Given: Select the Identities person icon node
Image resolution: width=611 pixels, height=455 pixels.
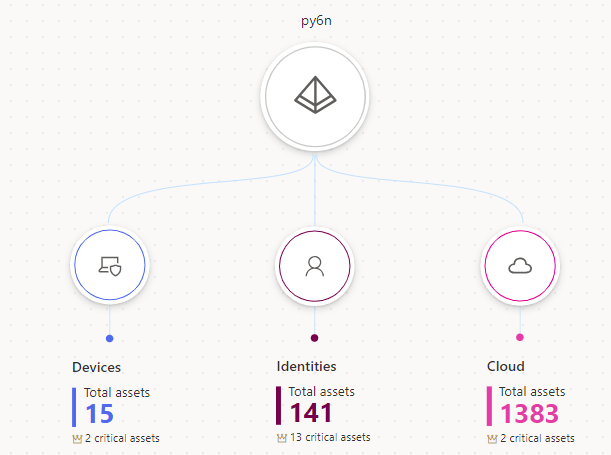Looking at the screenshot, I should [x=314, y=265].
